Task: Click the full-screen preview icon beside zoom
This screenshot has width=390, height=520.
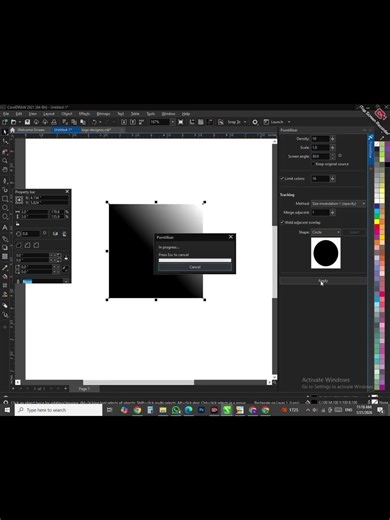Action: pos(181,122)
